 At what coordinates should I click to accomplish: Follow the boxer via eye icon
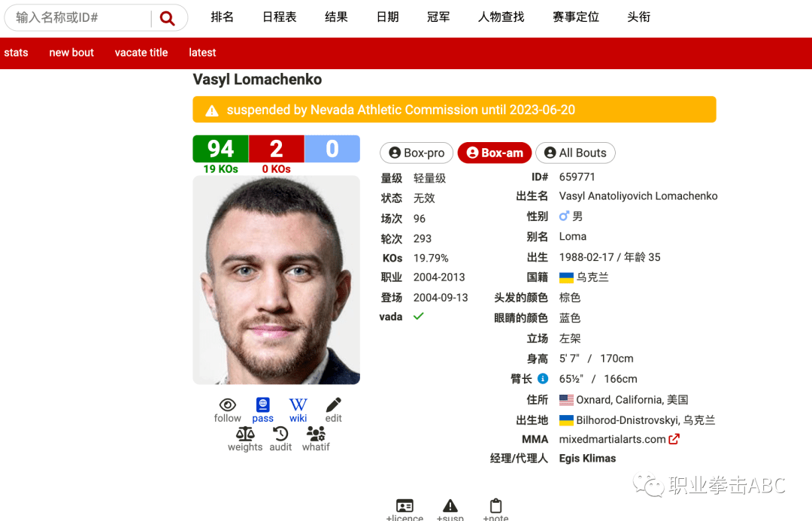click(x=227, y=405)
